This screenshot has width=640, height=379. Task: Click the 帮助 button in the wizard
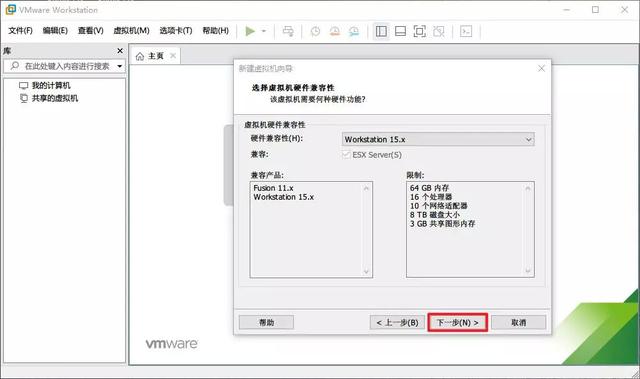266,322
